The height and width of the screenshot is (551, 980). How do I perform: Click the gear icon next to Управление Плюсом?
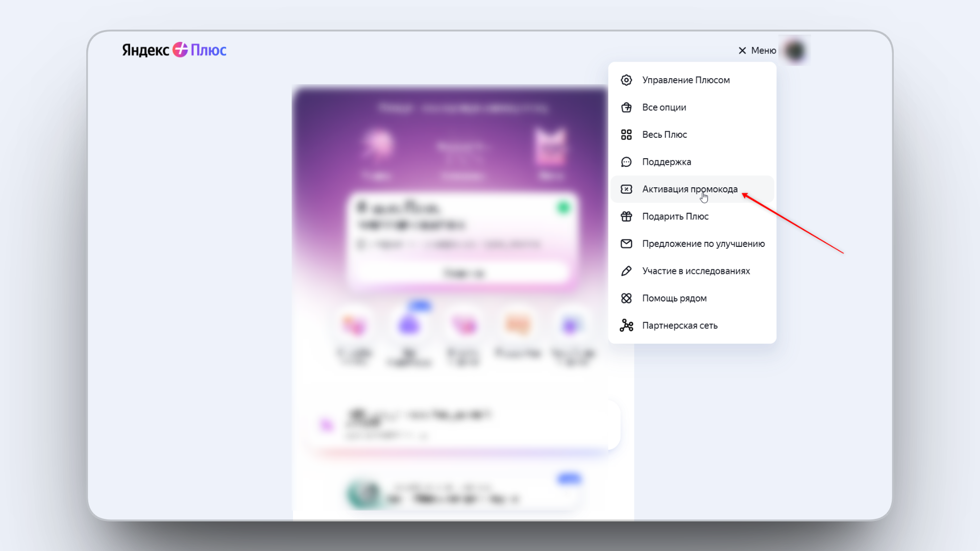pos(626,80)
